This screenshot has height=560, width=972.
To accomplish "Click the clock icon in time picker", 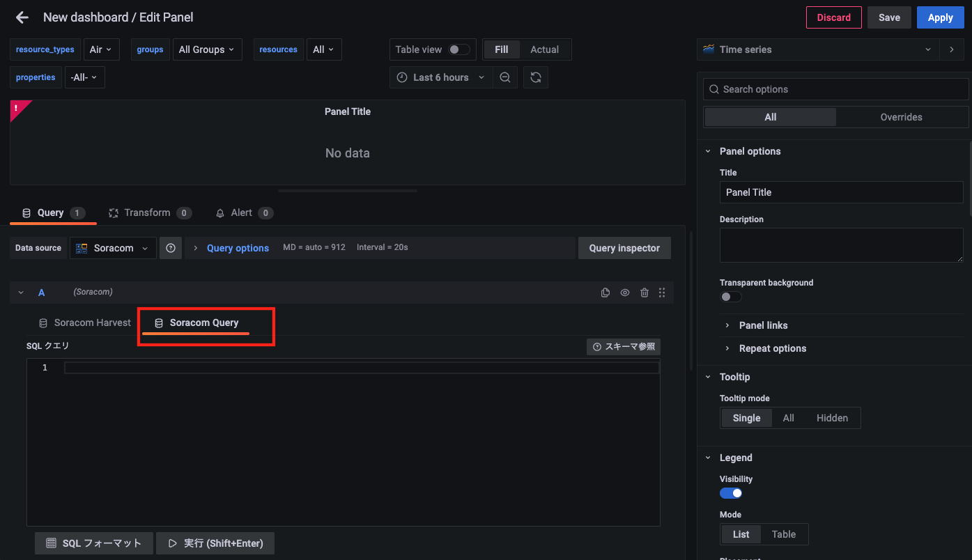I will pos(402,77).
